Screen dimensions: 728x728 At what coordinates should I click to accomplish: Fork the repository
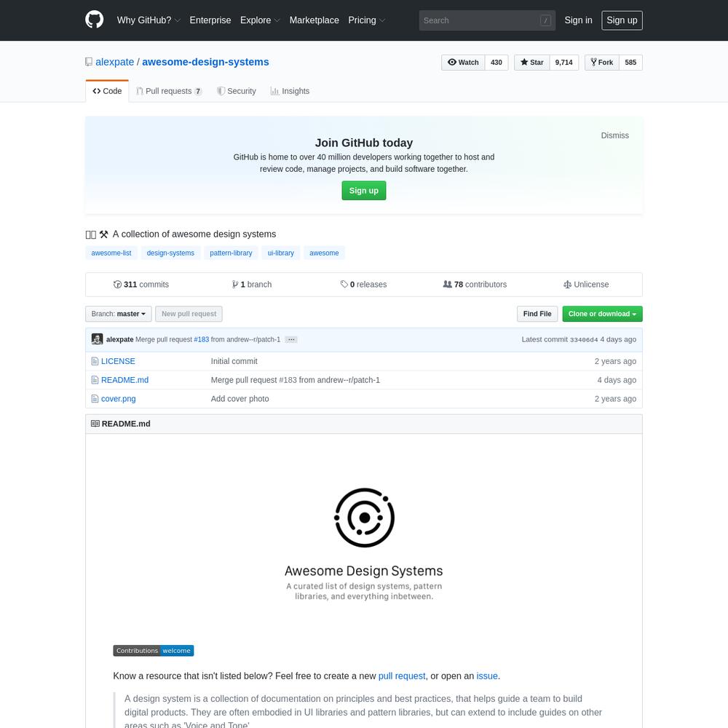pos(602,62)
